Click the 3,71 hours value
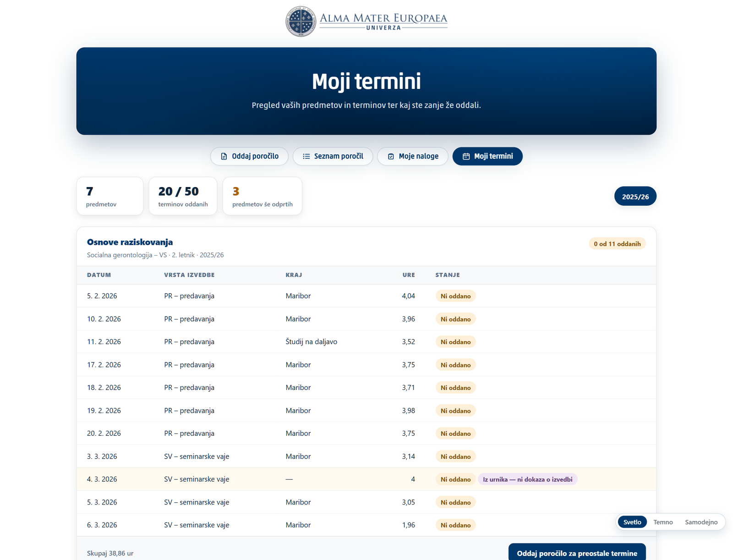The height and width of the screenshot is (560, 733). coord(408,388)
